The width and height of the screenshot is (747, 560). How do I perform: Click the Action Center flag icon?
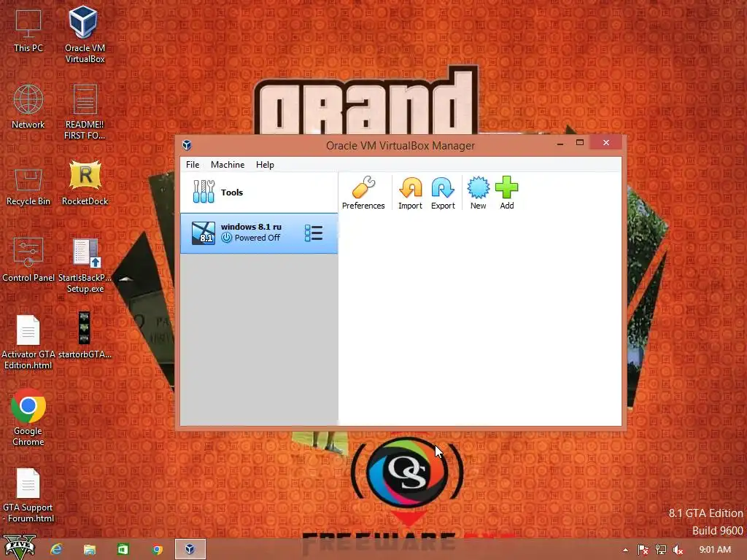tap(643, 550)
